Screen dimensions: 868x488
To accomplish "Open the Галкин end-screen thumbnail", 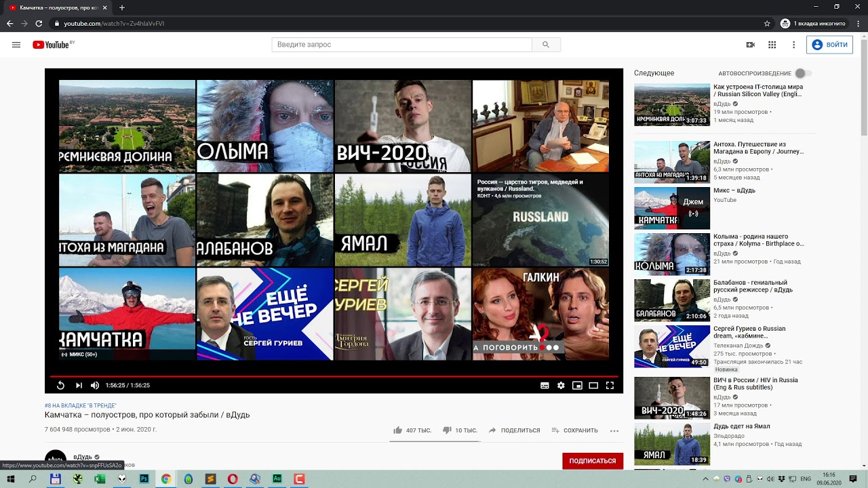I will pos(540,314).
